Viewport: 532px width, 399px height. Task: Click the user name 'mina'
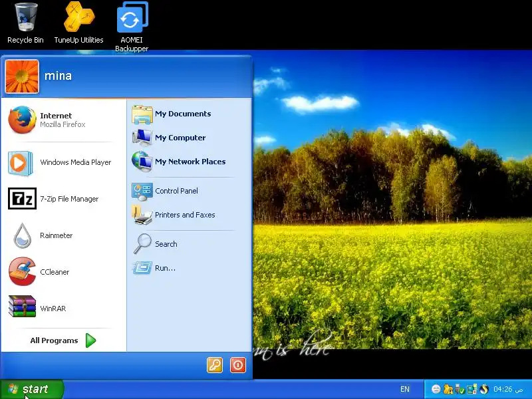(x=59, y=76)
